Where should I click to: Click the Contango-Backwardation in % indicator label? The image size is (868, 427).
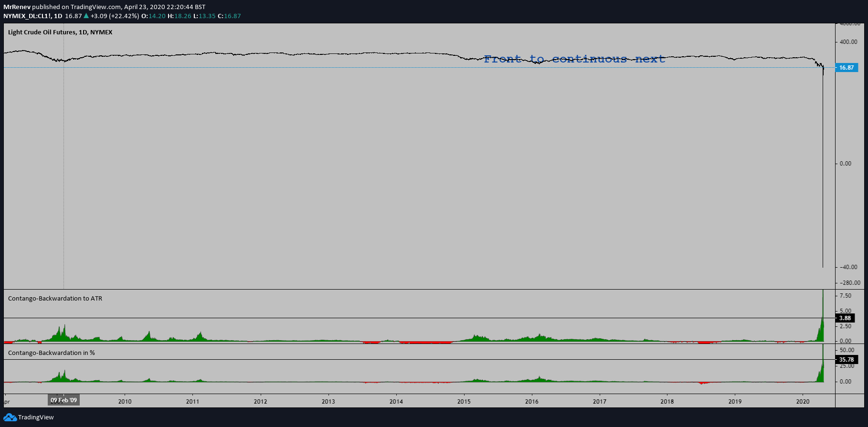52,353
